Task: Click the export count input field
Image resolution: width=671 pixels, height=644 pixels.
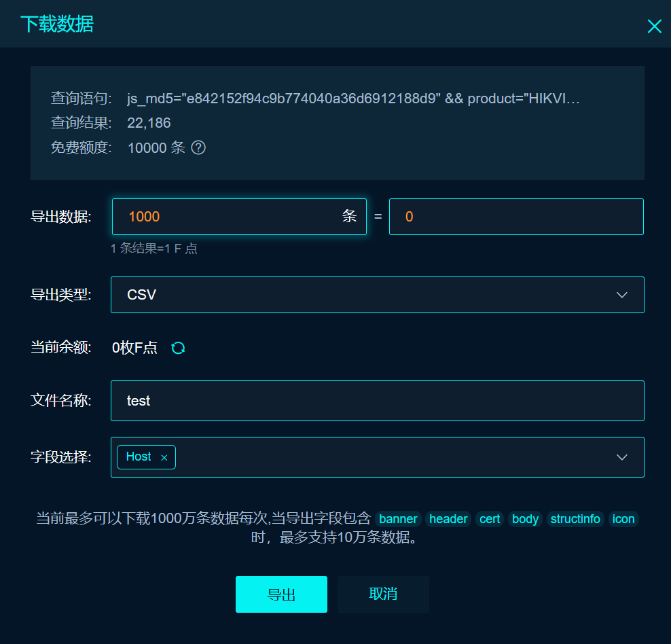Action: pyautogui.click(x=239, y=217)
